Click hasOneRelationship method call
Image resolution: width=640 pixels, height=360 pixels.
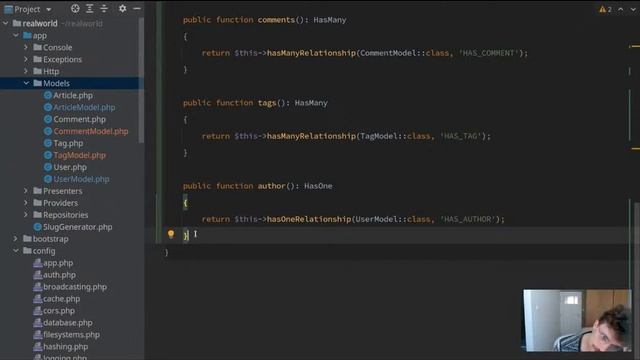tap(309, 220)
